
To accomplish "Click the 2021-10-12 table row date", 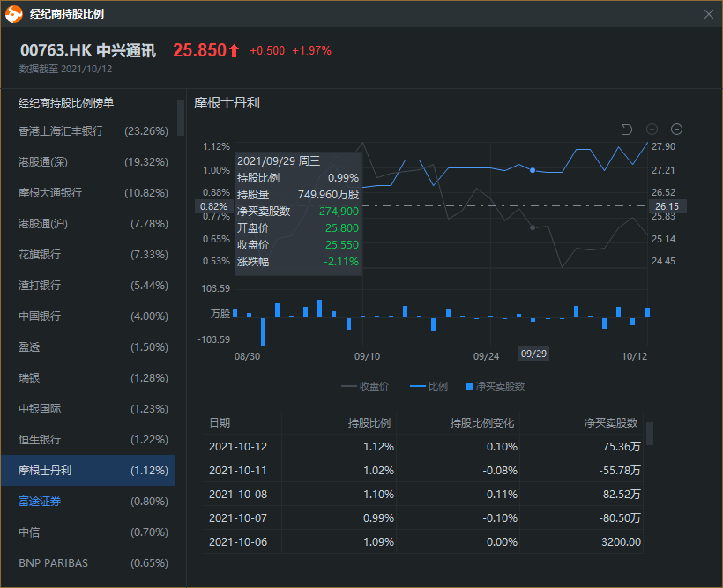I will pyautogui.click(x=238, y=447).
